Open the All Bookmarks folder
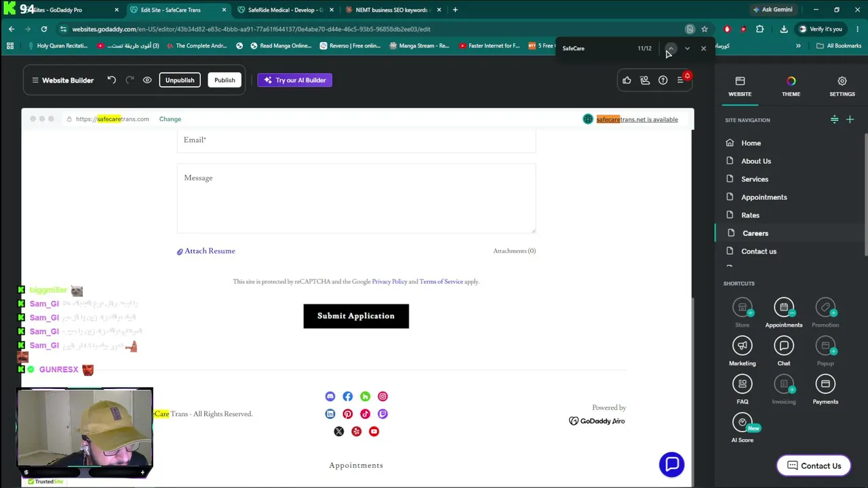This screenshot has width=868, height=488. point(839,46)
